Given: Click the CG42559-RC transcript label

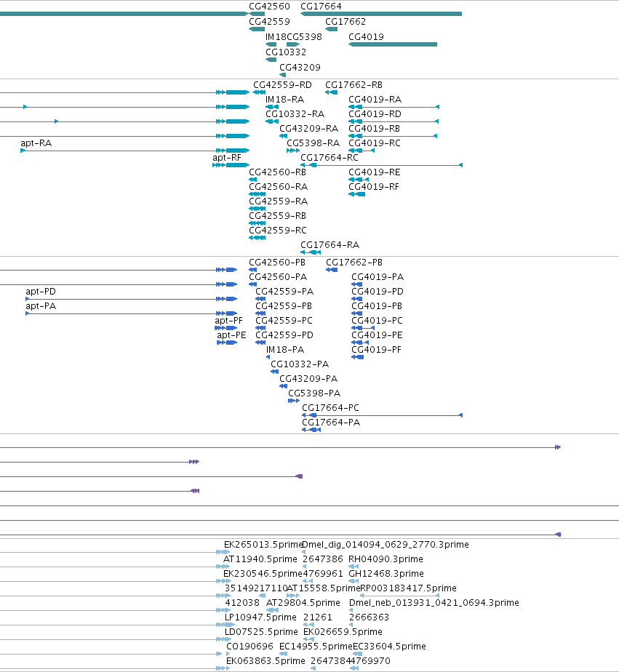Looking at the screenshot, I should (278, 231).
